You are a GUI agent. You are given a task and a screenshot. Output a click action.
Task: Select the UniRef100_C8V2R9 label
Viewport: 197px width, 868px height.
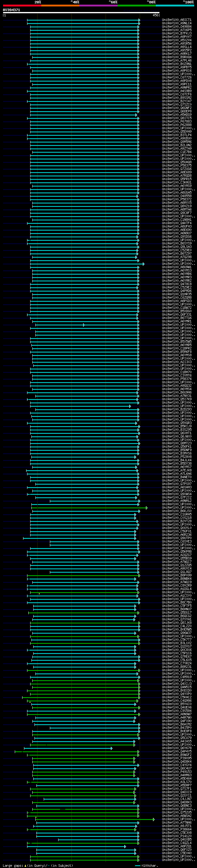coord(177,585)
